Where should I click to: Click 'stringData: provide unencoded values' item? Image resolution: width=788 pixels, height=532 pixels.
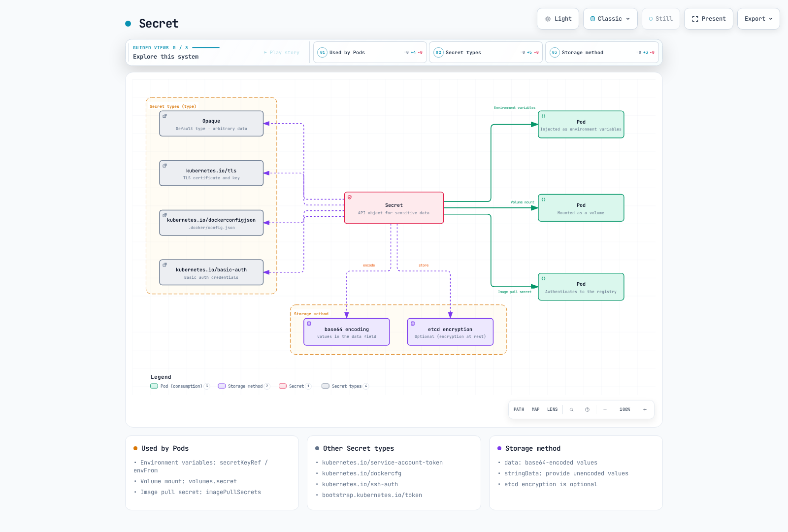pyautogui.click(x=566, y=473)
